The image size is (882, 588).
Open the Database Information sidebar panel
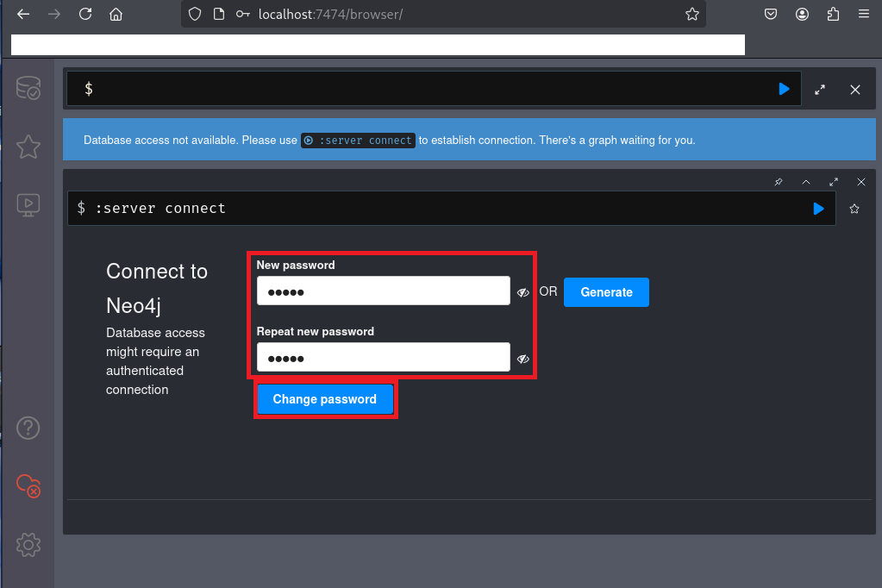[x=28, y=88]
